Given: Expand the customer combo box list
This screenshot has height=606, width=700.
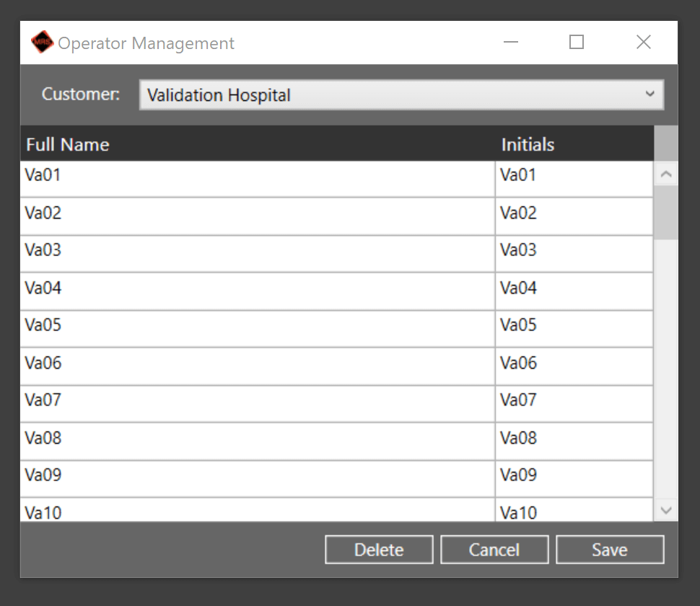Looking at the screenshot, I should pyautogui.click(x=650, y=95).
